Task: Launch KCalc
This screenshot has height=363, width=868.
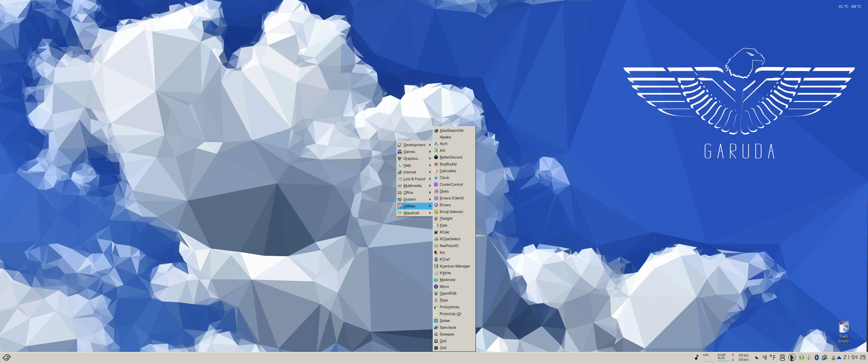Action: click(x=454, y=232)
